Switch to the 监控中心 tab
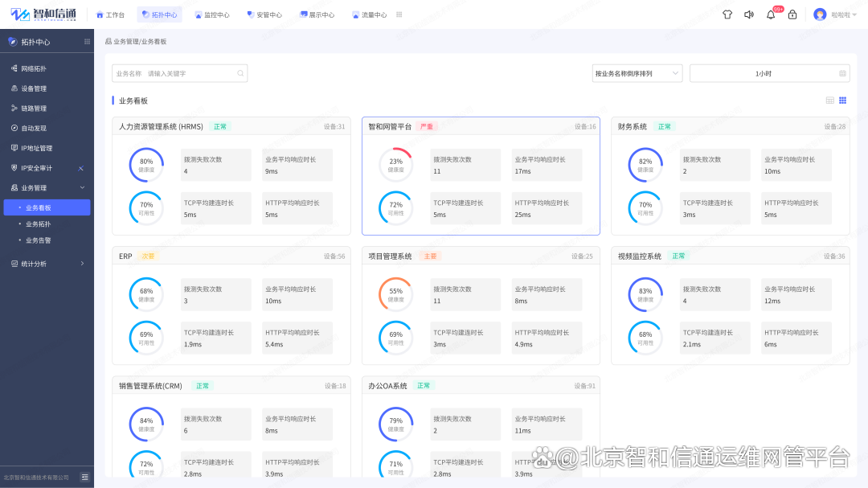 212,14
